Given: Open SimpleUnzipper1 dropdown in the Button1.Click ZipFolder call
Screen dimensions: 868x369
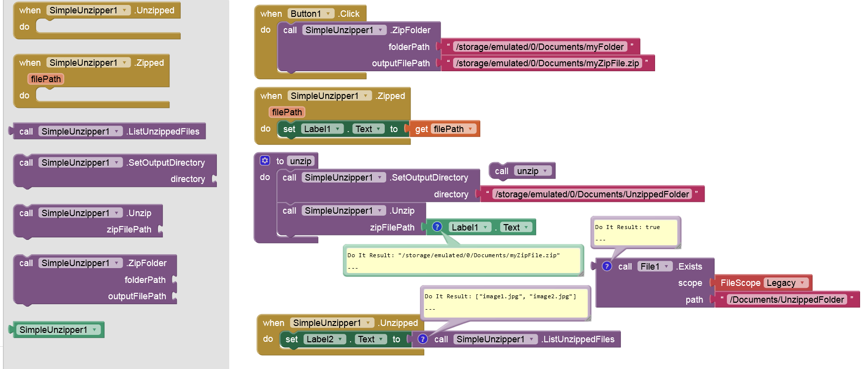Looking at the screenshot, I should coord(345,30).
